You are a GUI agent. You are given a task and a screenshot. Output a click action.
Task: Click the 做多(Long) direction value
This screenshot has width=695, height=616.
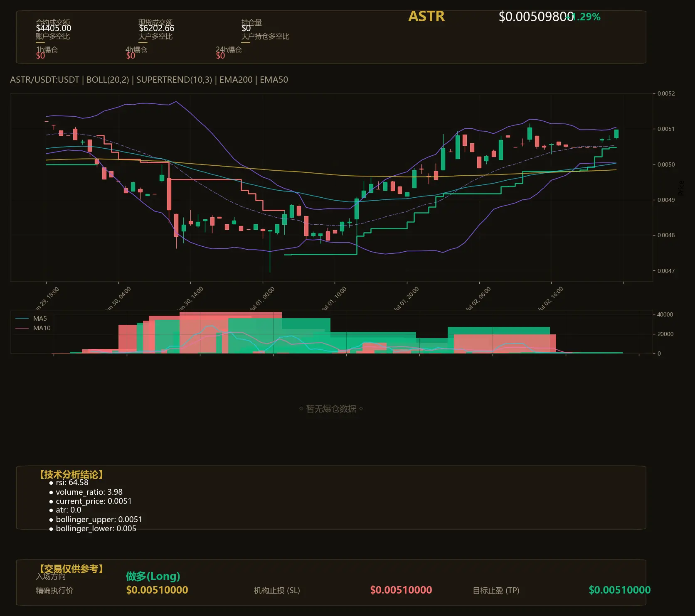pyautogui.click(x=153, y=576)
